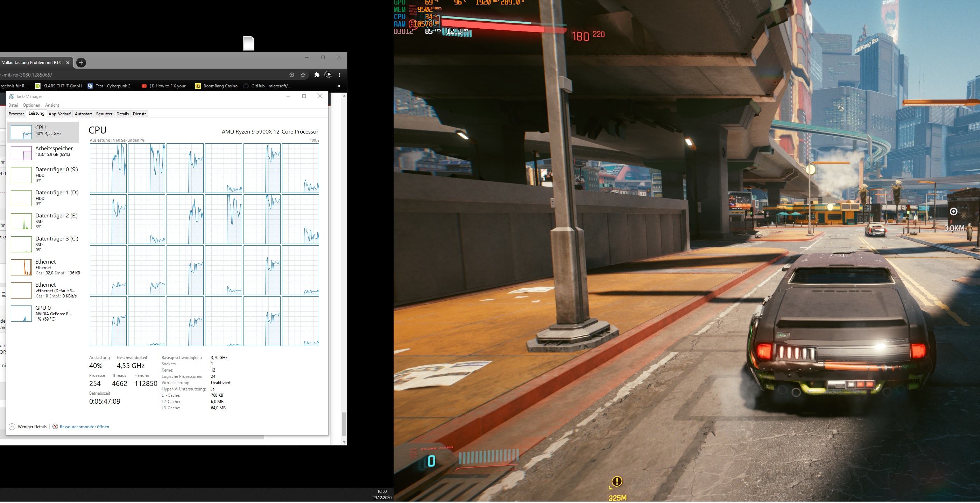
Task: Bookmark this page with the star icon
Action: (303, 75)
